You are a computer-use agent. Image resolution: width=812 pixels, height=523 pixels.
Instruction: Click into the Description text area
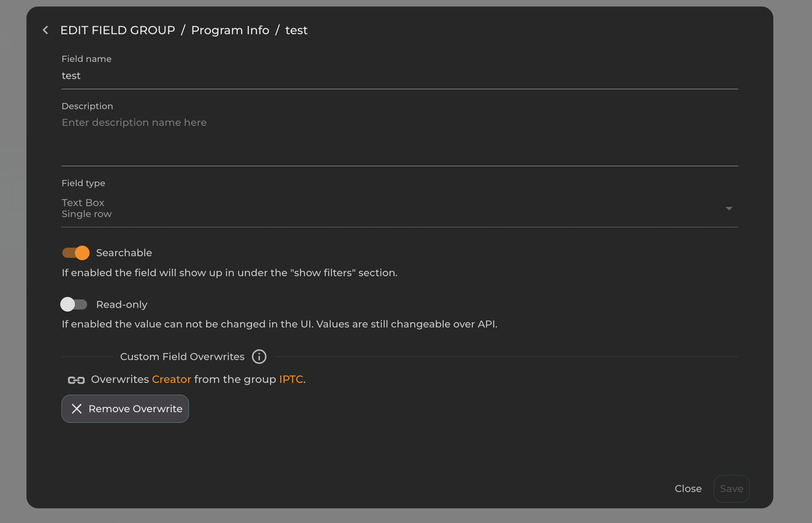[x=399, y=138]
